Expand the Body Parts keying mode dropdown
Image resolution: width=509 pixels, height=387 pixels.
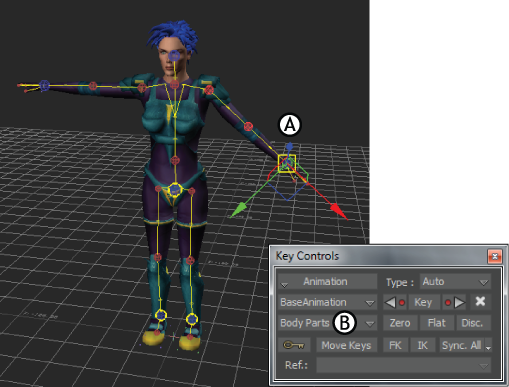coord(328,323)
